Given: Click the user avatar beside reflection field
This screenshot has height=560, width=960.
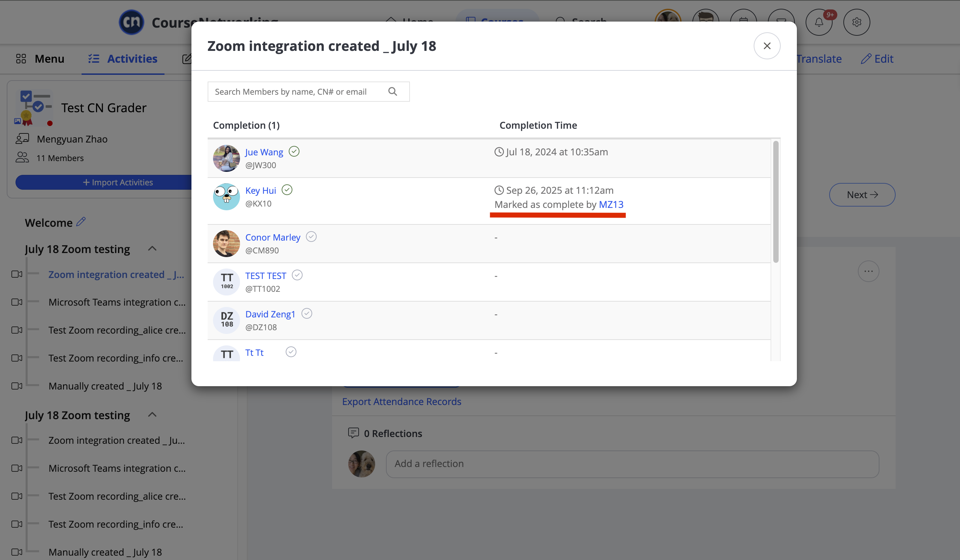Looking at the screenshot, I should tap(361, 464).
